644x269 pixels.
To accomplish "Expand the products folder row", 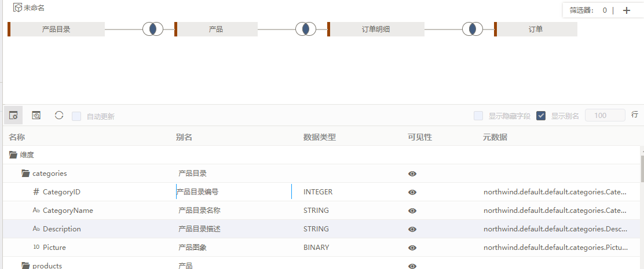I will coord(26,266).
